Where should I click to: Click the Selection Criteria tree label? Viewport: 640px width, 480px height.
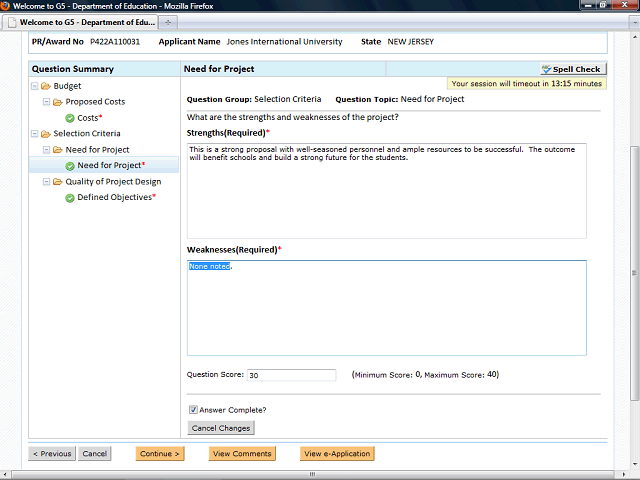point(87,133)
